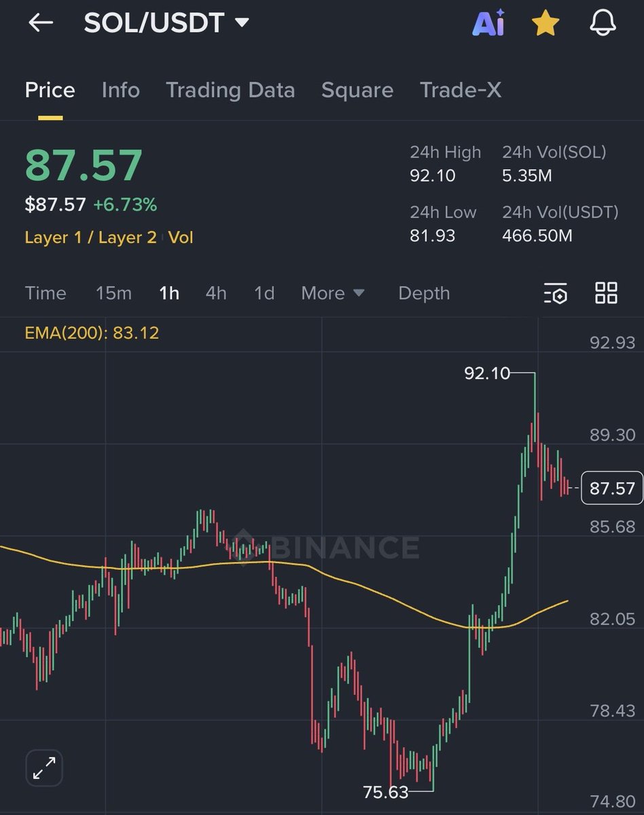Open the AI assistant icon

point(488,23)
